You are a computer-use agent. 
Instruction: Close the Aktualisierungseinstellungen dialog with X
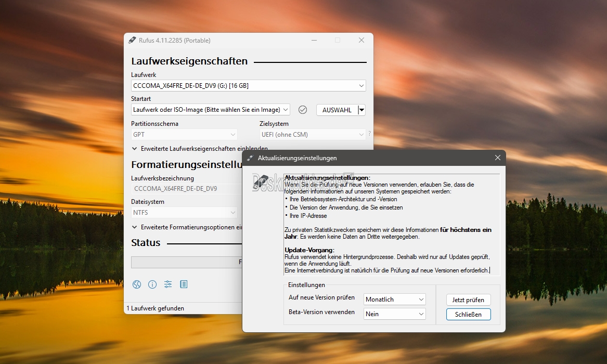(x=497, y=158)
